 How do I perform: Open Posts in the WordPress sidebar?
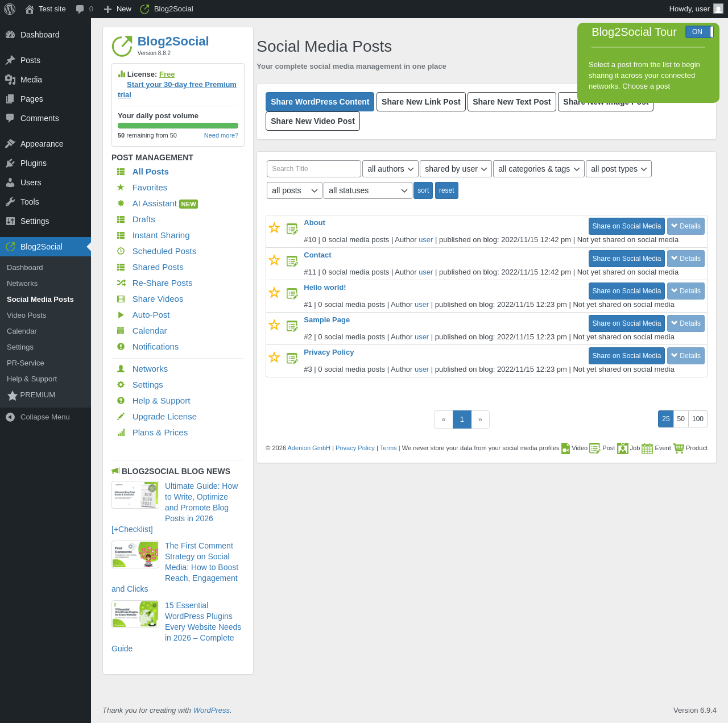tap(45, 60)
